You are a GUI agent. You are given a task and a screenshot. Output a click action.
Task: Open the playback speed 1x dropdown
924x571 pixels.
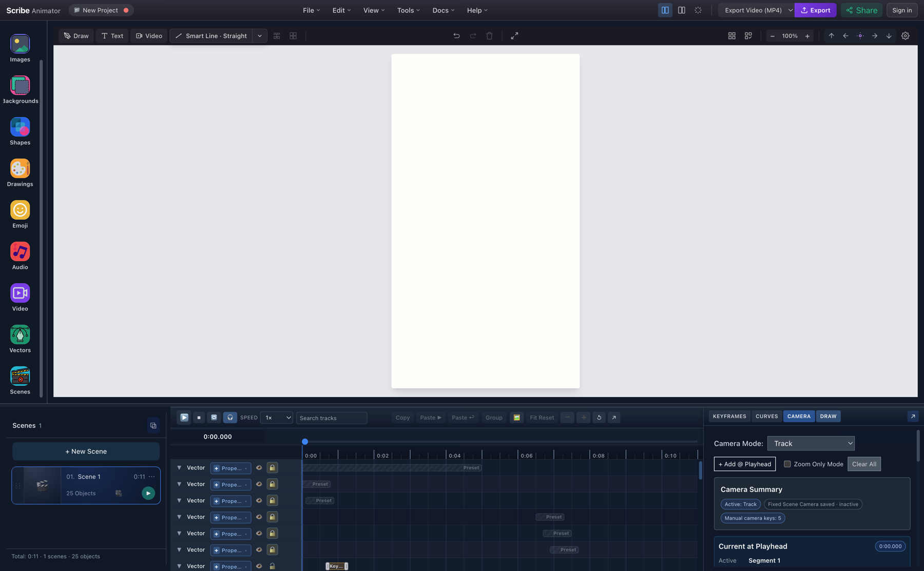(x=277, y=418)
